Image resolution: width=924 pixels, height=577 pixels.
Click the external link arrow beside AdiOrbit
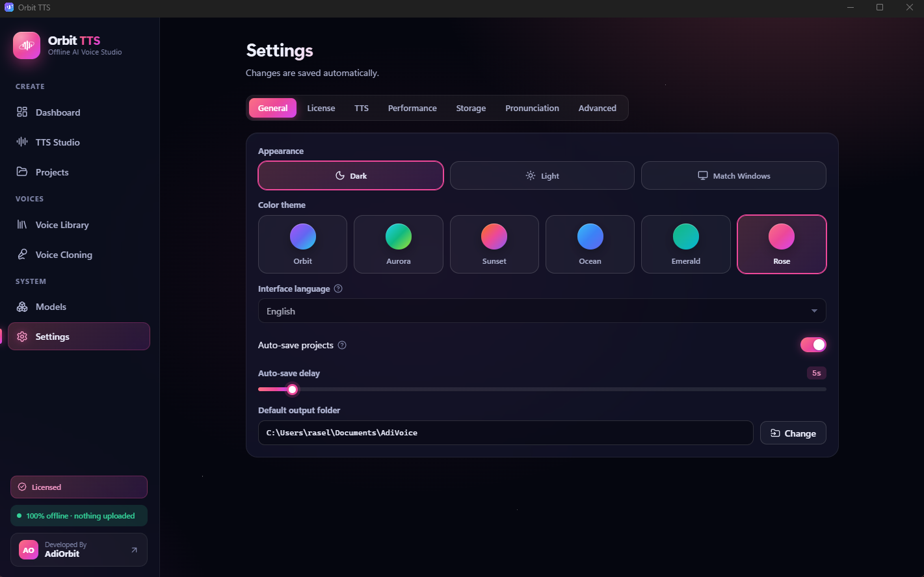point(134,550)
